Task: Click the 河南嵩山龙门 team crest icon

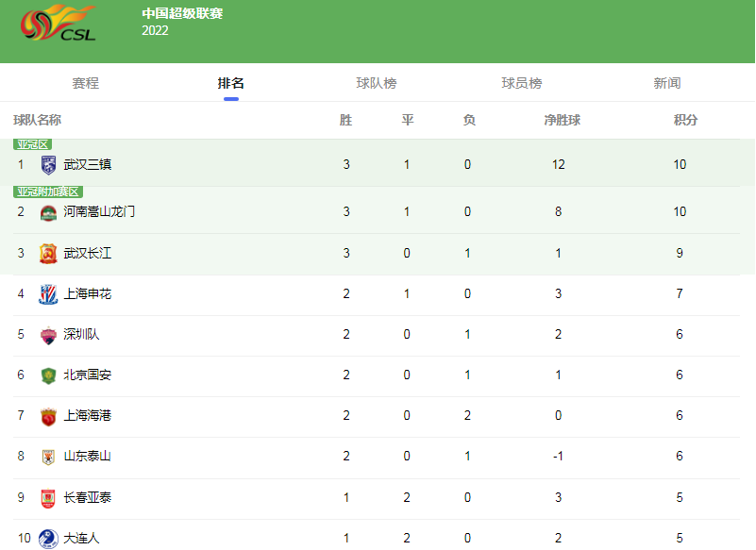Action: pyautogui.click(x=48, y=212)
